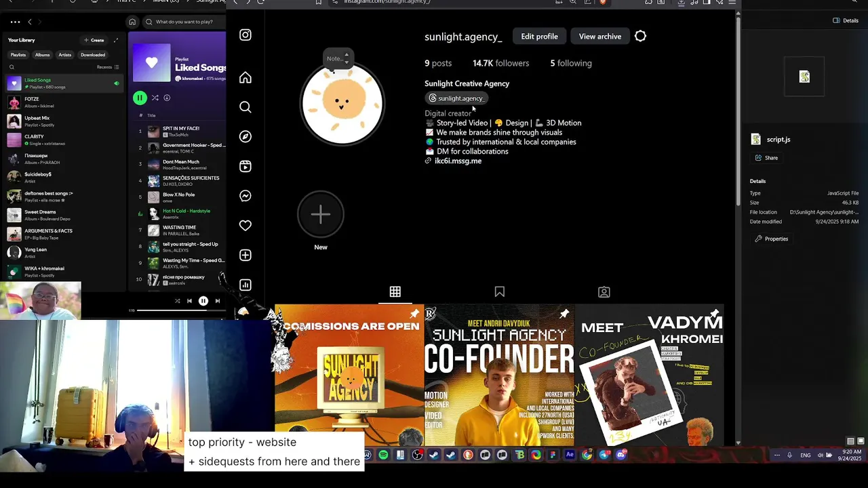Open $uicideboy$ artist in library
The height and width of the screenshot is (488, 868).
(63, 178)
